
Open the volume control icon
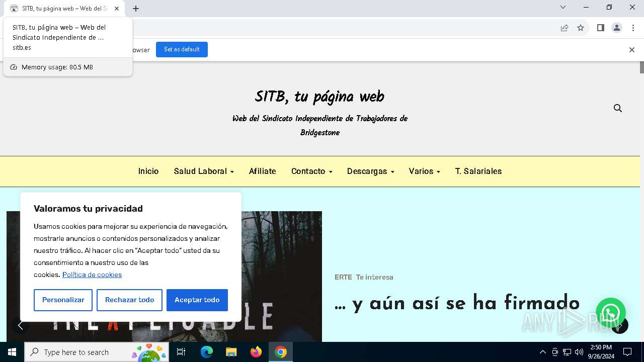tap(579, 352)
